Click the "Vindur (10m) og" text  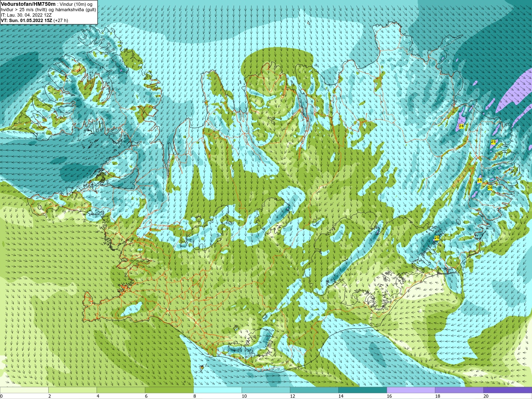(76, 4)
